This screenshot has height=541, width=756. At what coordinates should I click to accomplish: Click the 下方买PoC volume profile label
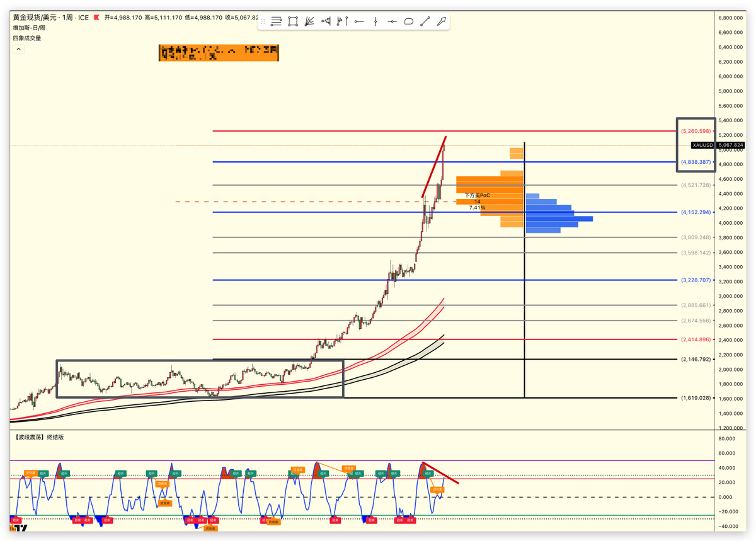(x=477, y=195)
